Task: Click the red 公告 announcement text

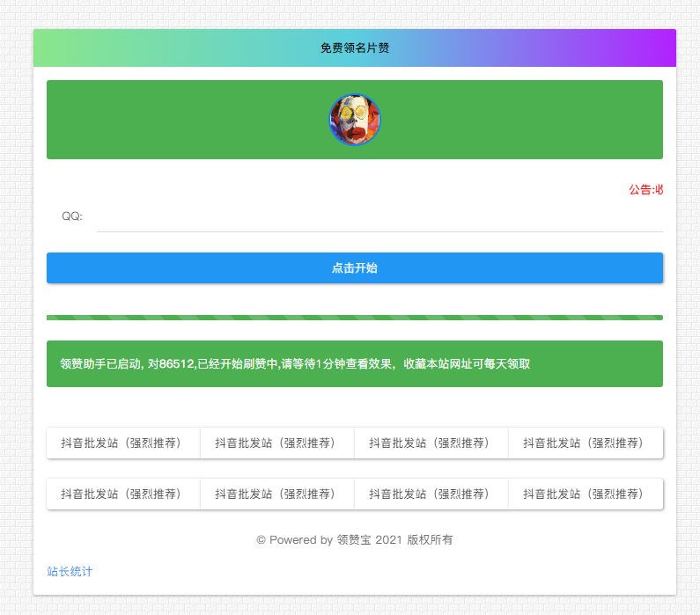Action: (x=646, y=189)
